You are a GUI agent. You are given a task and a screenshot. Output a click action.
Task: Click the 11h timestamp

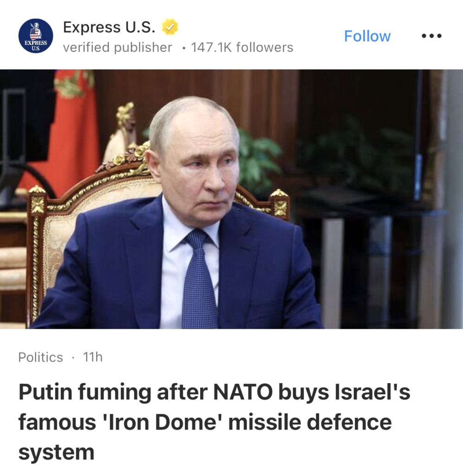coord(93,357)
